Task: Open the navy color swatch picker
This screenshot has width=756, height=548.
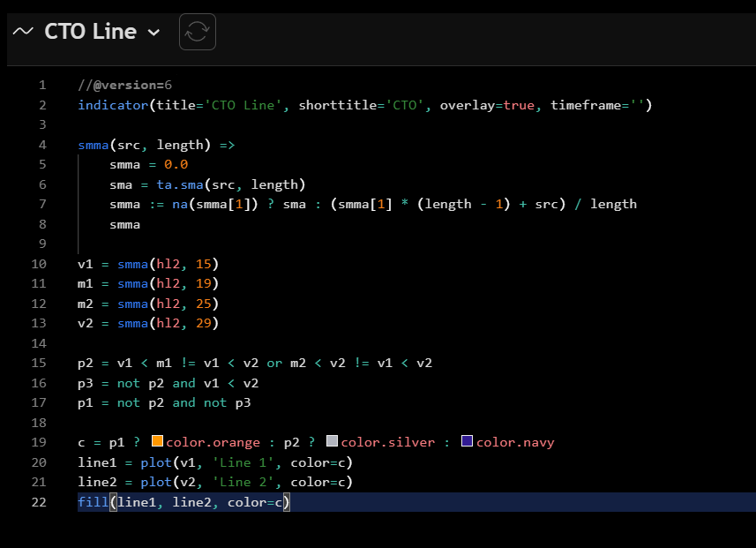Action: point(467,441)
